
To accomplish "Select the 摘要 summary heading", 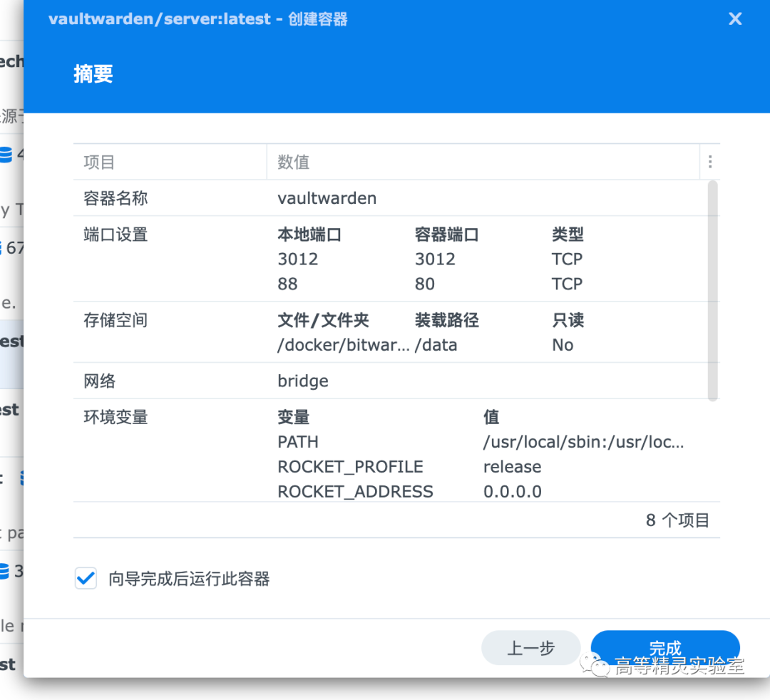I will tap(93, 74).
